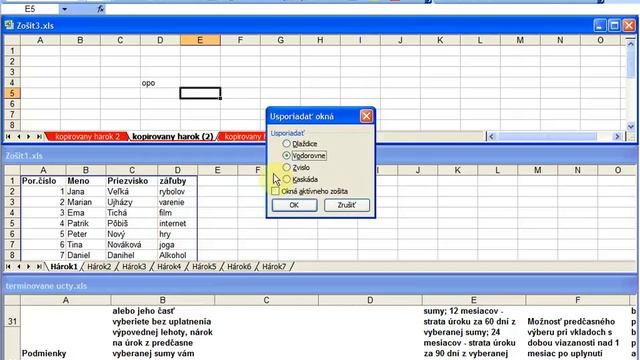Click the cell with rybolov
Image resolution: width=640 pixels, height=360 pixels.
point(177,191)
